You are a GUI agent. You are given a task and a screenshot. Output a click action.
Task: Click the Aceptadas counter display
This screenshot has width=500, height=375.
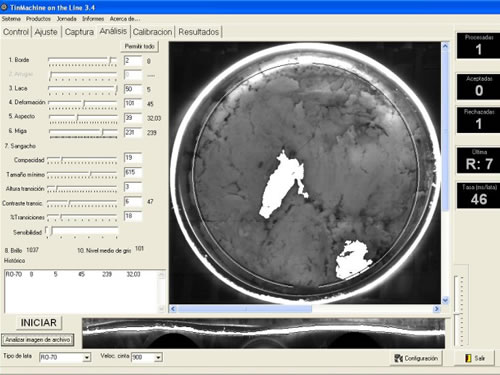click(x=478, y=87)
